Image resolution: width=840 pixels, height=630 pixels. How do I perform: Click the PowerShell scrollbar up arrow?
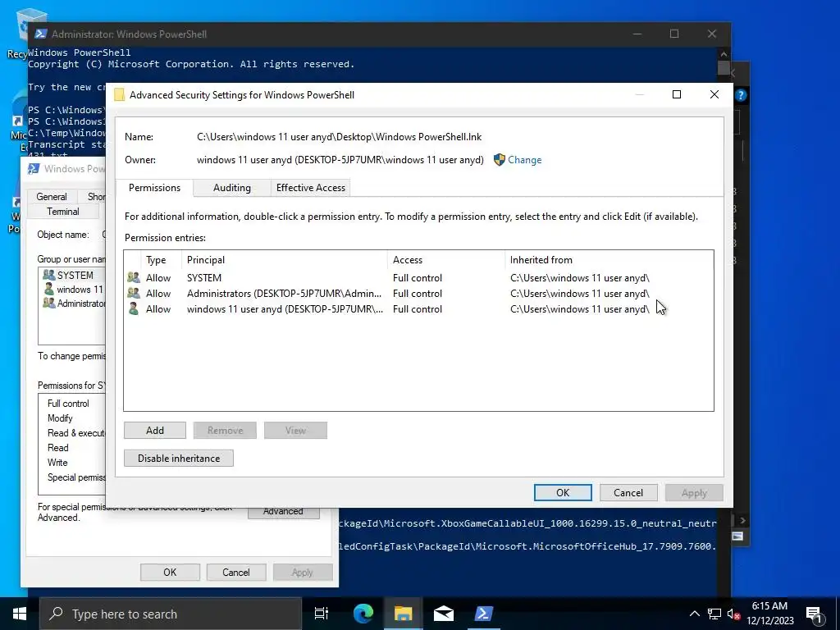click(724, 54)
